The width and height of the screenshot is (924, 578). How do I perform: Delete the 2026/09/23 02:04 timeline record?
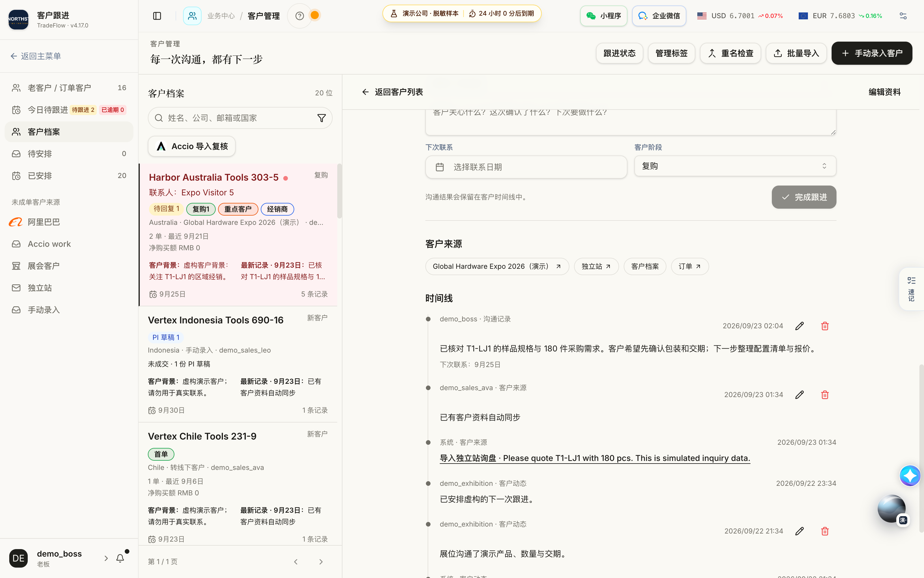825,326
